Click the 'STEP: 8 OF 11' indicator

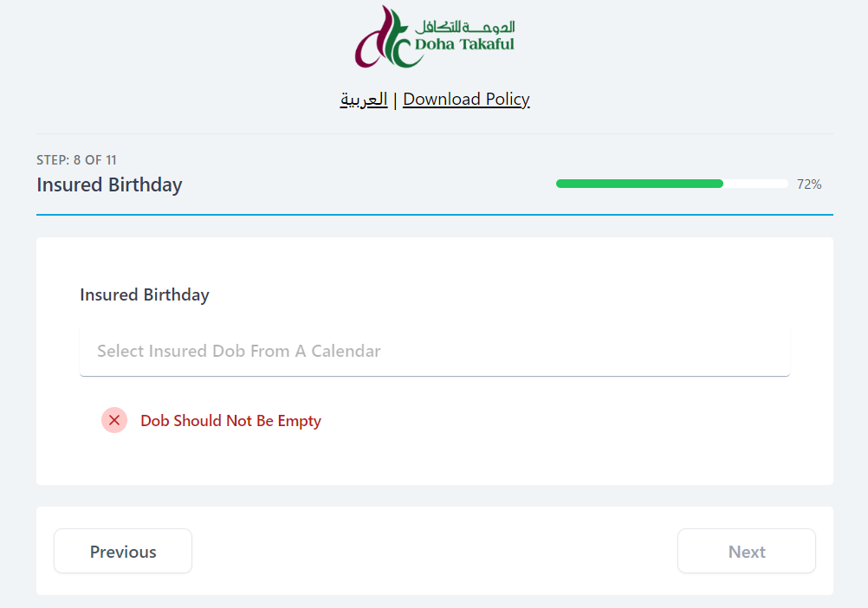click(x=76, y=160)
